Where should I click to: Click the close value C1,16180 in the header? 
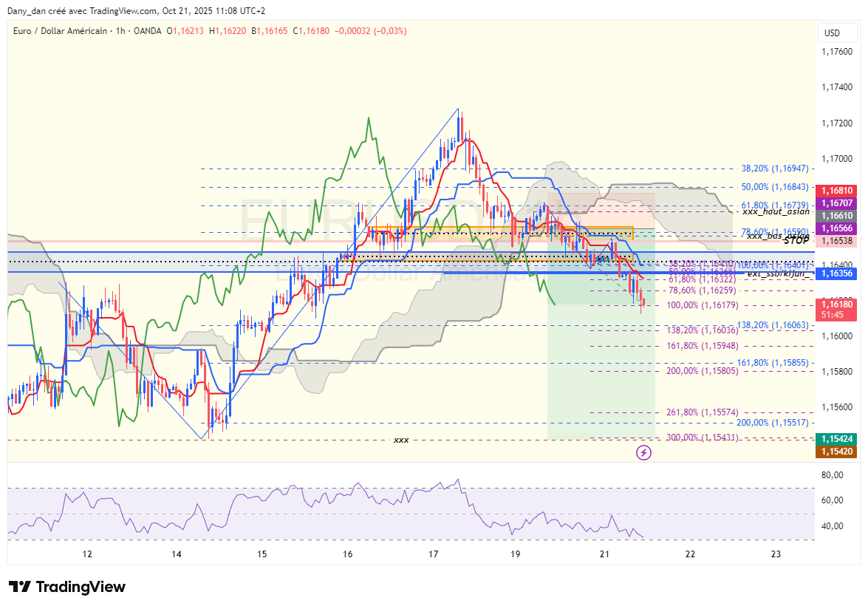tap(311, 31)
